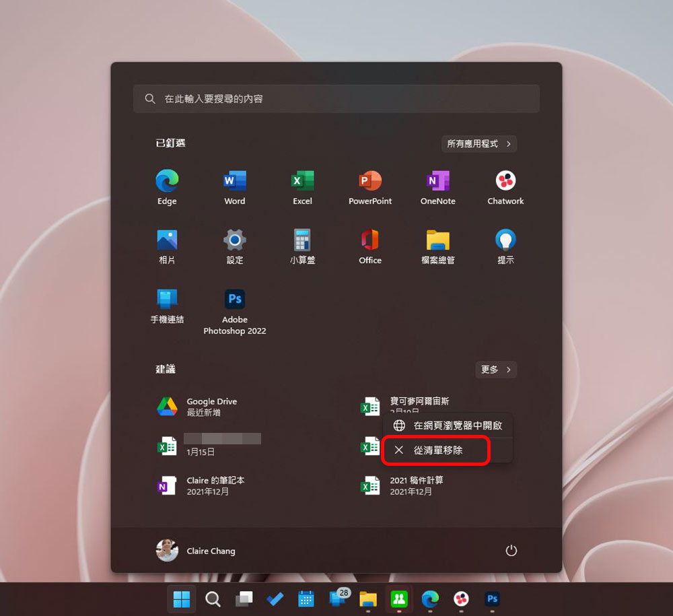Viewport: 673px width, 616px height.
Task: Open the Calendar app on taskbar
Action: (x=306, y=598)
